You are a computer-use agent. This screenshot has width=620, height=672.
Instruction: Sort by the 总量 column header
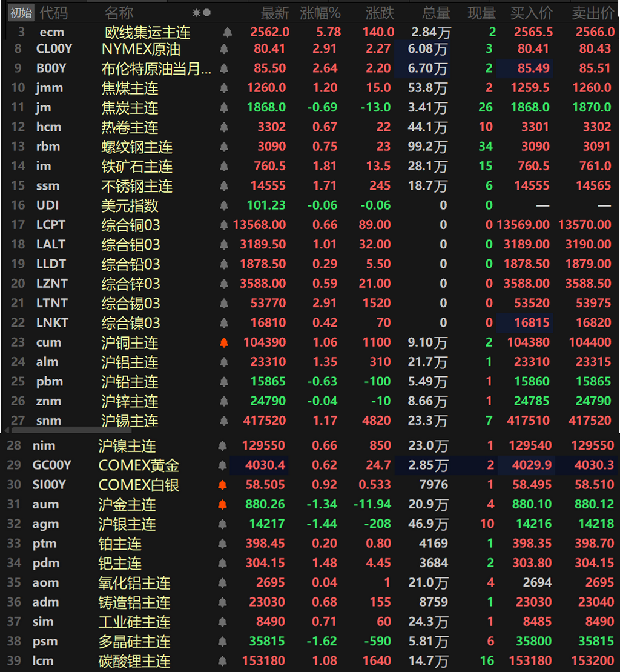tap(436, 13)
